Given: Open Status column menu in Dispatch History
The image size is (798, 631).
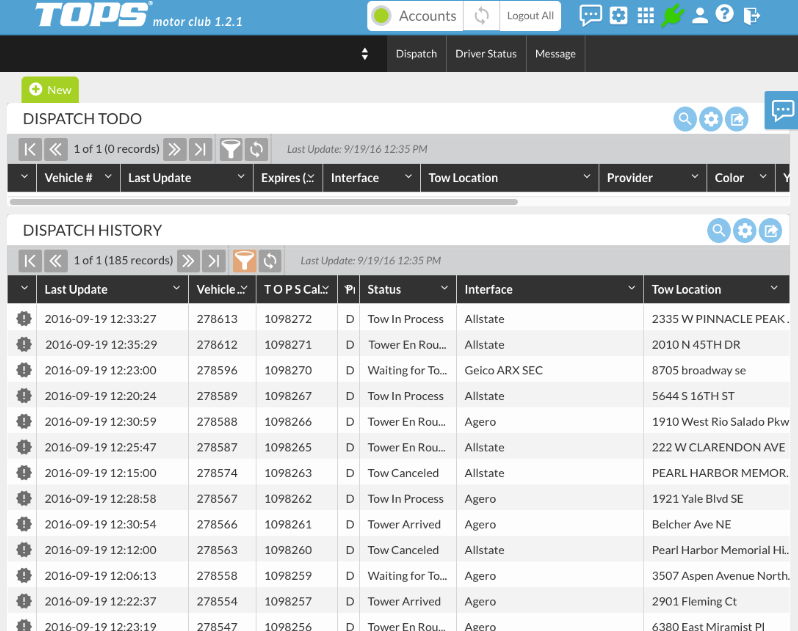Looking at the screenshot, I should pyautogui.click(x=444, y=288).
